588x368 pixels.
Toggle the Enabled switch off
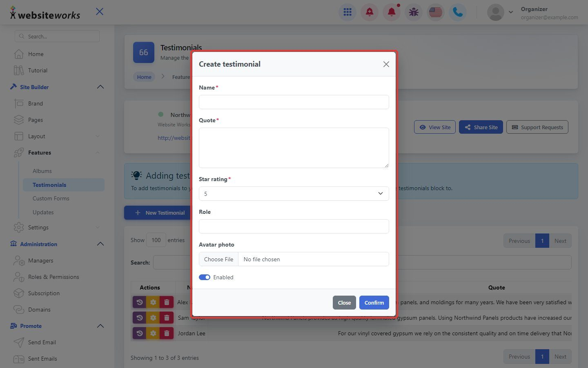point(205,277)
